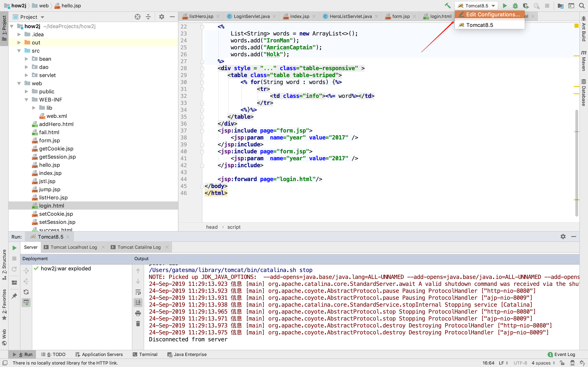Collapse the WEB-INF folder
The height and width of the screenshot is (367, 588).
tap(27, 100)
